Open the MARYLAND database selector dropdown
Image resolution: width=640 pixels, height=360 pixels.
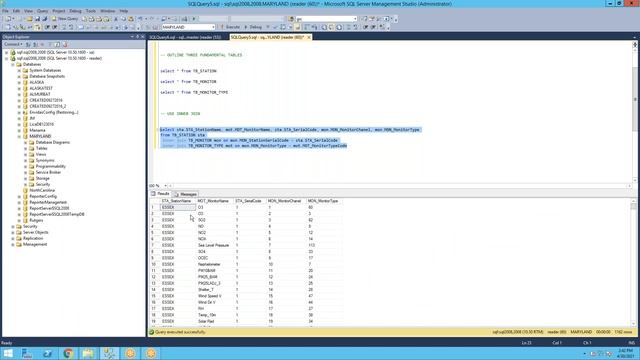pos(213,27)
